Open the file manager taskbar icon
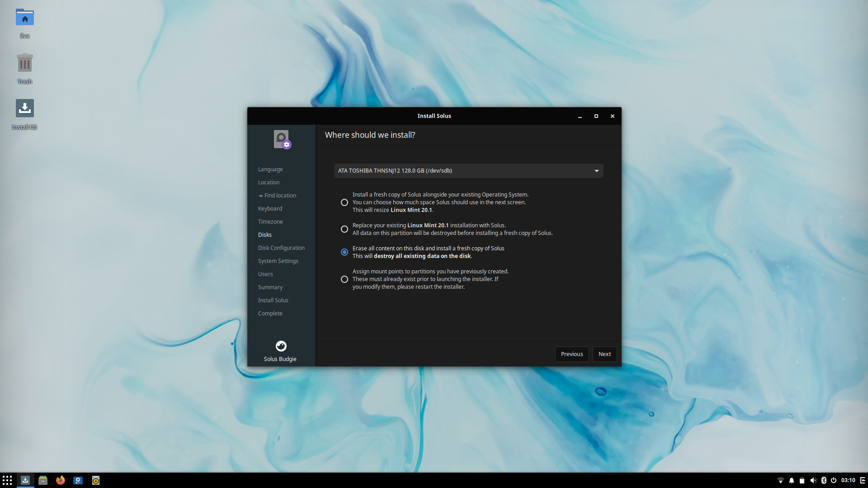 click(43, 480)
